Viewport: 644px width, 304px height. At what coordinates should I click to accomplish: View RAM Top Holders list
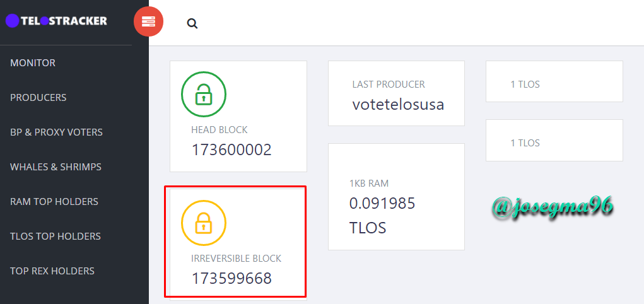(x=54, y=202)
